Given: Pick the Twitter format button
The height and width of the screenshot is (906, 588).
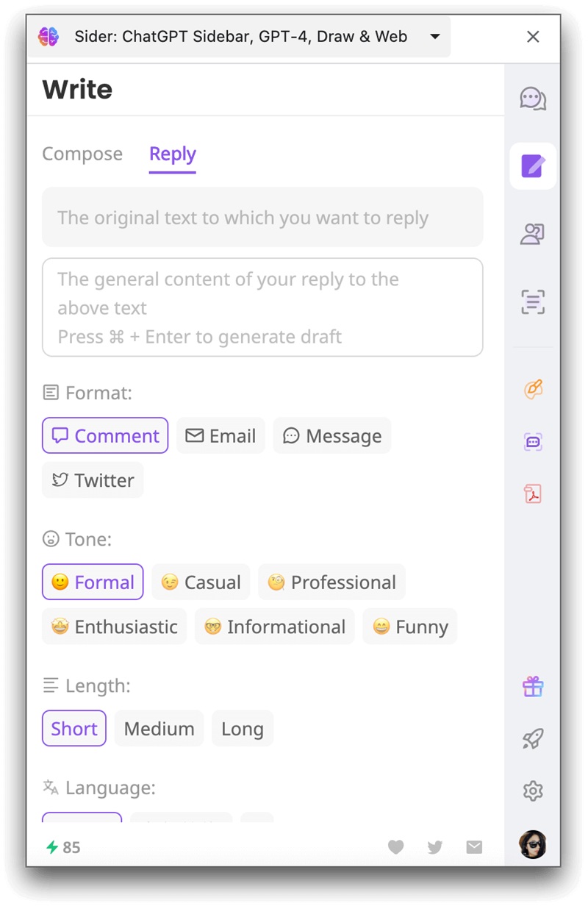Looking at the screenshot, I should [93, 480].
